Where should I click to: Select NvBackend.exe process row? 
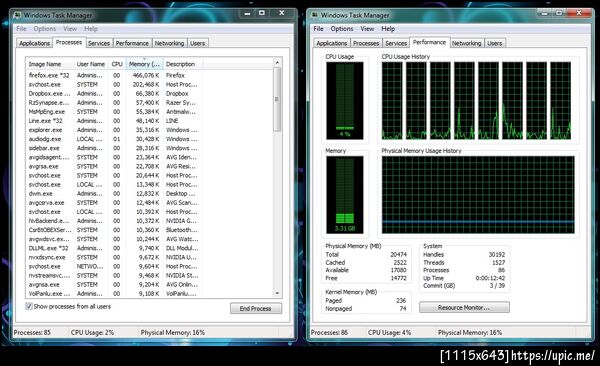coord(114,221)
